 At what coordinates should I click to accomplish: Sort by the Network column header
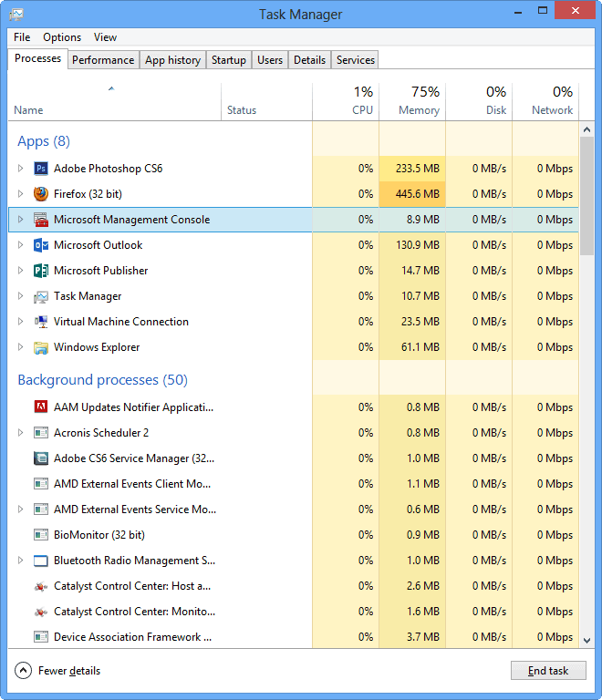point(545,102)
